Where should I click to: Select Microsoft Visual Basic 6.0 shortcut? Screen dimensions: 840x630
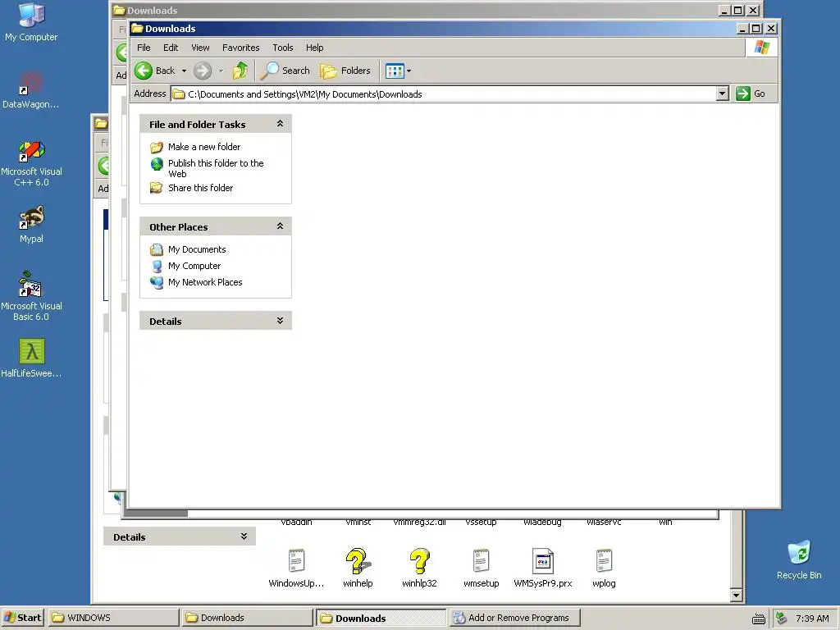31,297
